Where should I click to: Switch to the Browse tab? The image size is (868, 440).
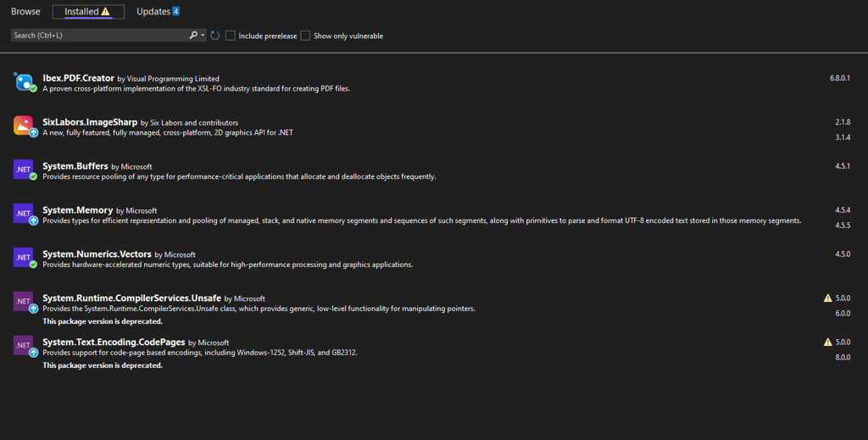(25, 12)
